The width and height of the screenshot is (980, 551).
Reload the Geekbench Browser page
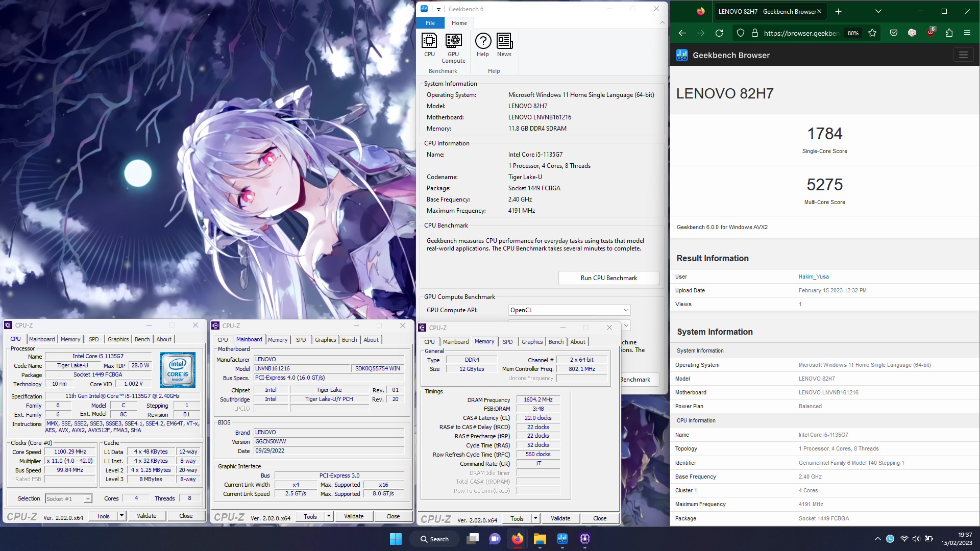[719, 33]
